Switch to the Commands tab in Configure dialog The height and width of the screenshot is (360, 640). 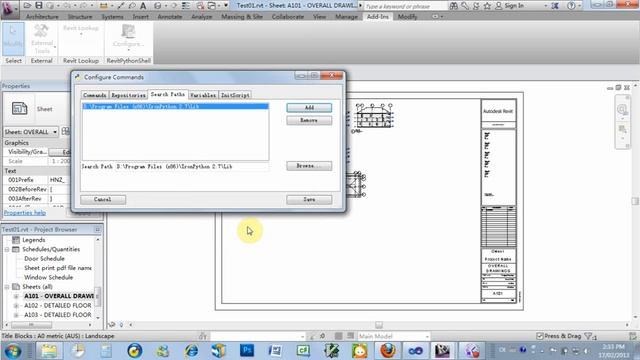[94, 95]
